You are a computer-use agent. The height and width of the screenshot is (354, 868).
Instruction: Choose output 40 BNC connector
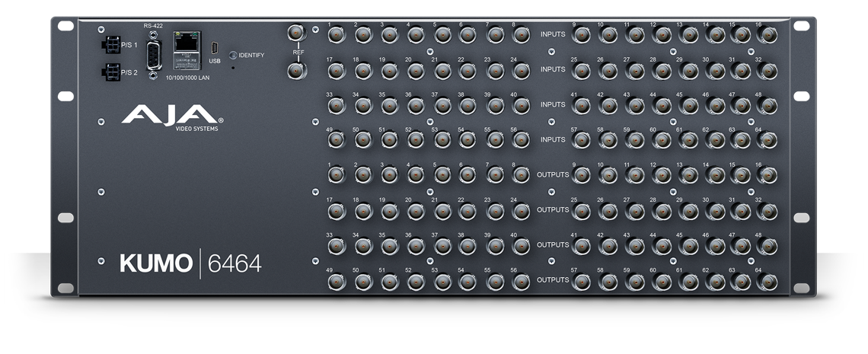click(x=521, y=246)
